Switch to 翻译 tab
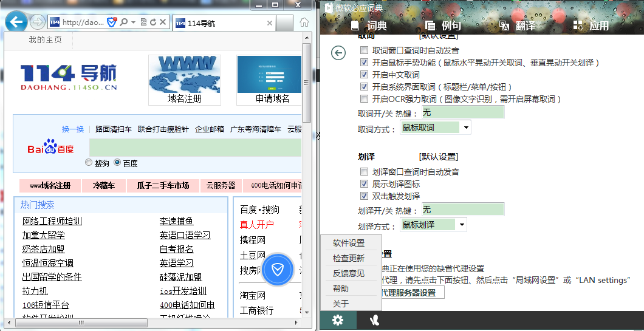This screenshot has height=331, width=644. [517, 26]
